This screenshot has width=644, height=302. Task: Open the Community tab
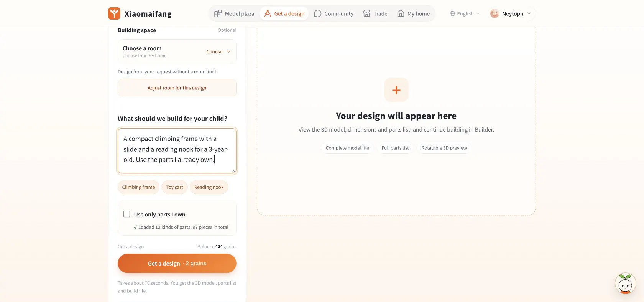(333, 13)
